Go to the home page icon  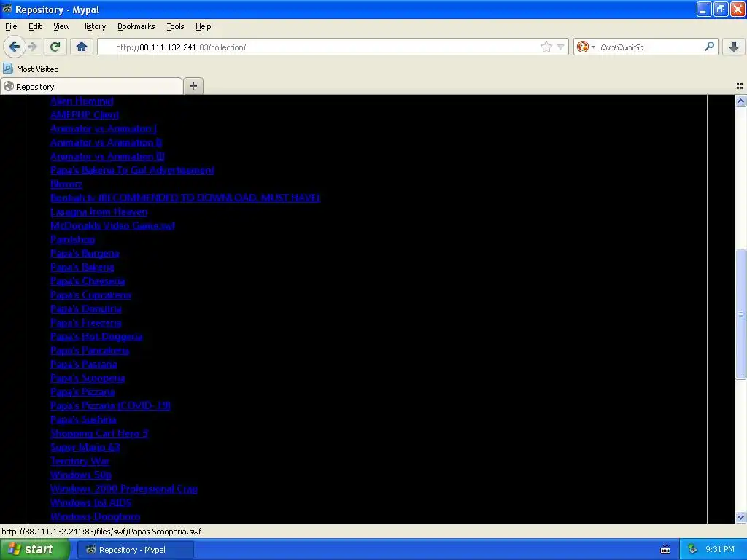click(x=82, y=47)
